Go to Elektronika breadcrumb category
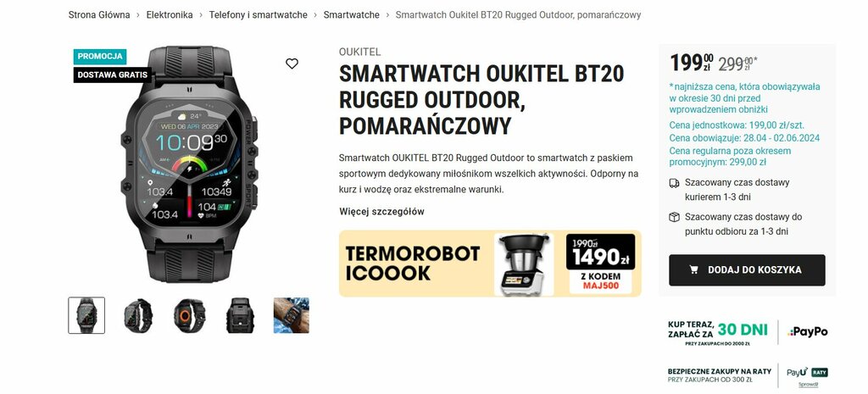This screenshot has width=868, height=394. coord(170,15)
